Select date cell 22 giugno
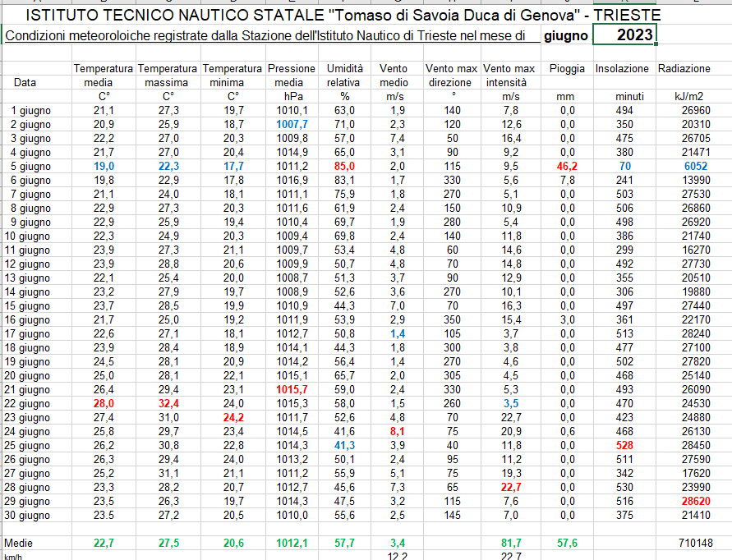Viewport: 732px width, 560px height. 27,404
